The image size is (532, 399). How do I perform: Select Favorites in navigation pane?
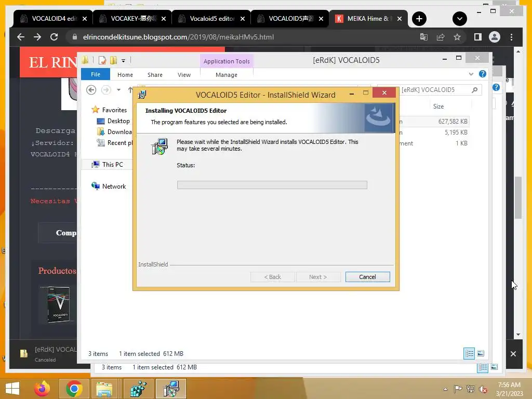(109, 110)
